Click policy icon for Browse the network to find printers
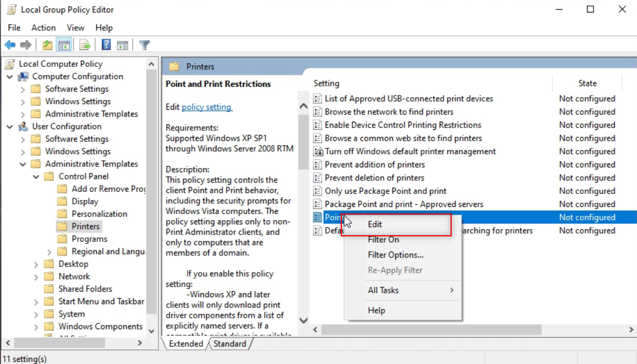The image size is (637, 364). coord(318,112)
